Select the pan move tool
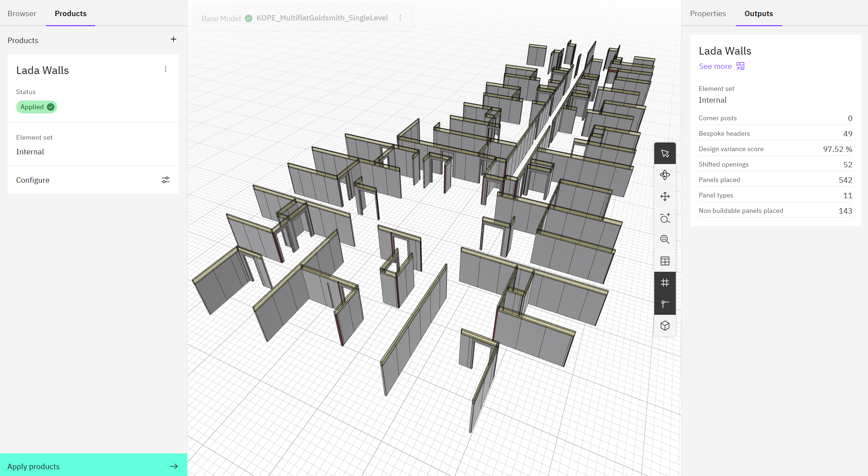Viewport: 868px width, 476px height. point(665,196)
